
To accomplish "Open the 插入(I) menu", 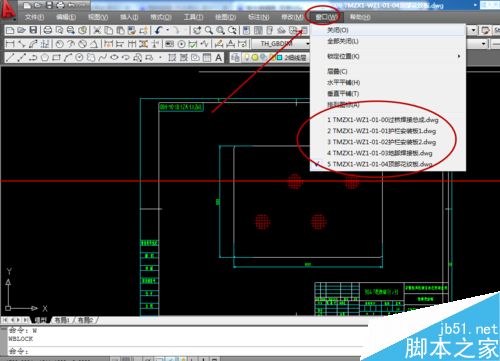I will [129, 17].
